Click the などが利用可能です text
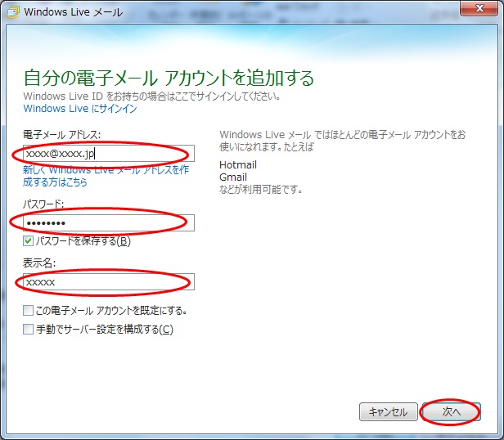The image size is (504, 440). pos(261,189)
